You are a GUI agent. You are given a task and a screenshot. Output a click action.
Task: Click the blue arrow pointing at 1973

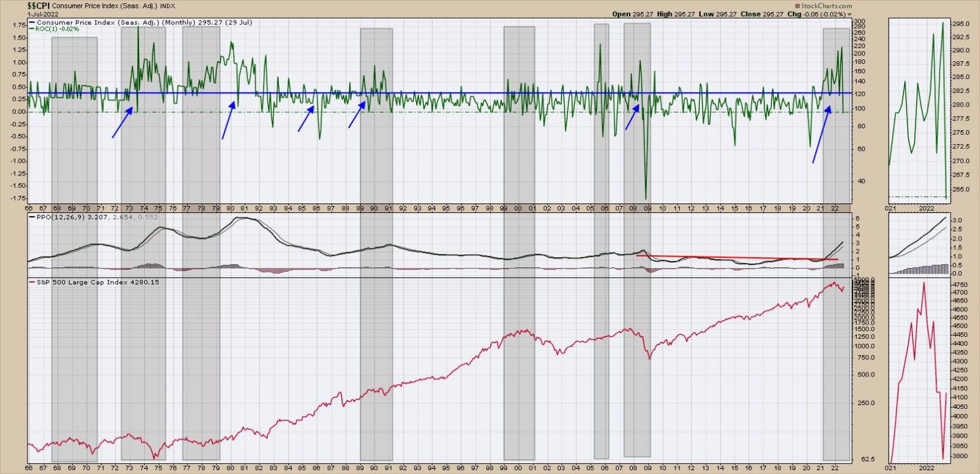pyautogui.click(x=122, y=122)
